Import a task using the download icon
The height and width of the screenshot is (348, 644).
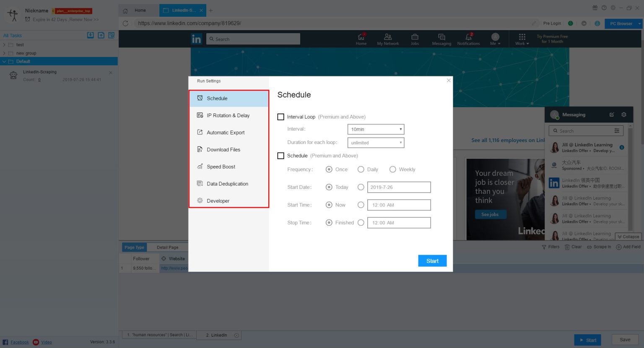pos(90,35)
